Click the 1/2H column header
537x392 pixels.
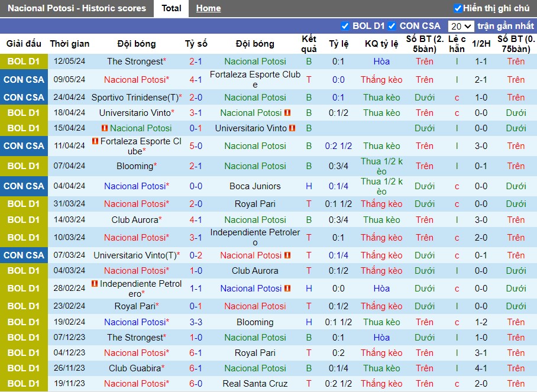click(481, 44)
